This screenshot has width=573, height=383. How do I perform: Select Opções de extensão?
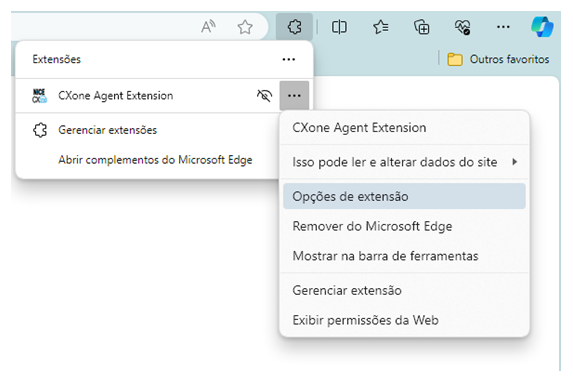pyautogui.click(x=404, y=196)
